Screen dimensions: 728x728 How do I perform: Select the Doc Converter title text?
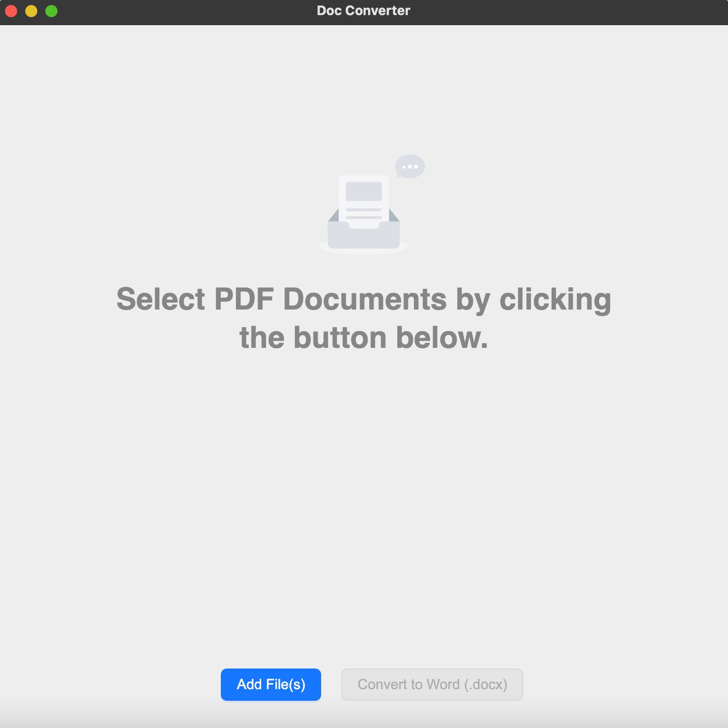click(x=363, y=10)
